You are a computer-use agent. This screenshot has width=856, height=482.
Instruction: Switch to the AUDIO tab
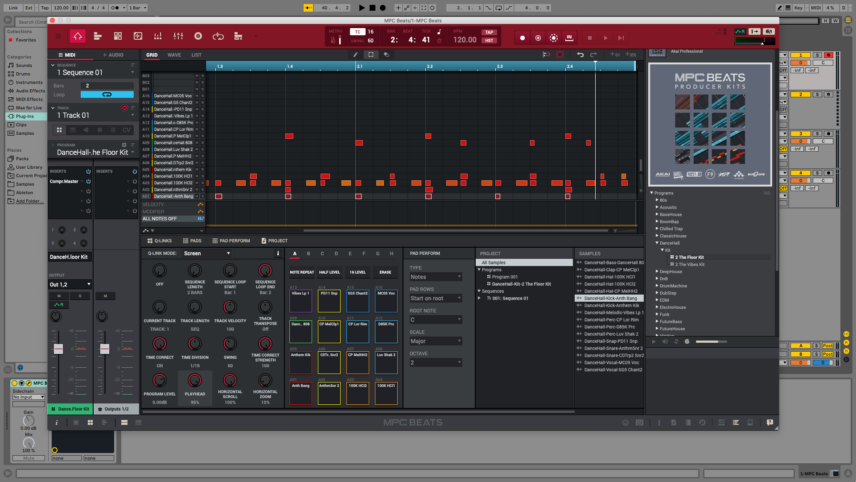[x=114, y=55]
